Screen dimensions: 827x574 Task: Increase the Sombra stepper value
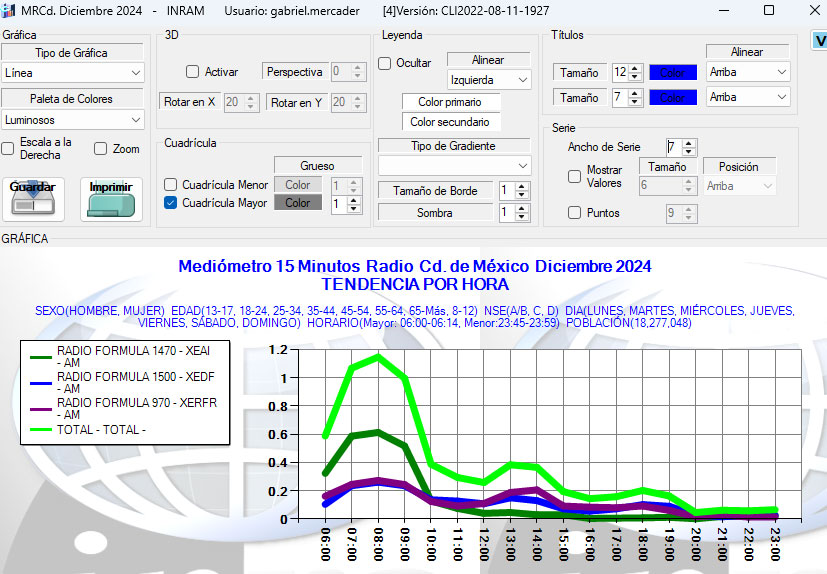[x=522, y=209]
